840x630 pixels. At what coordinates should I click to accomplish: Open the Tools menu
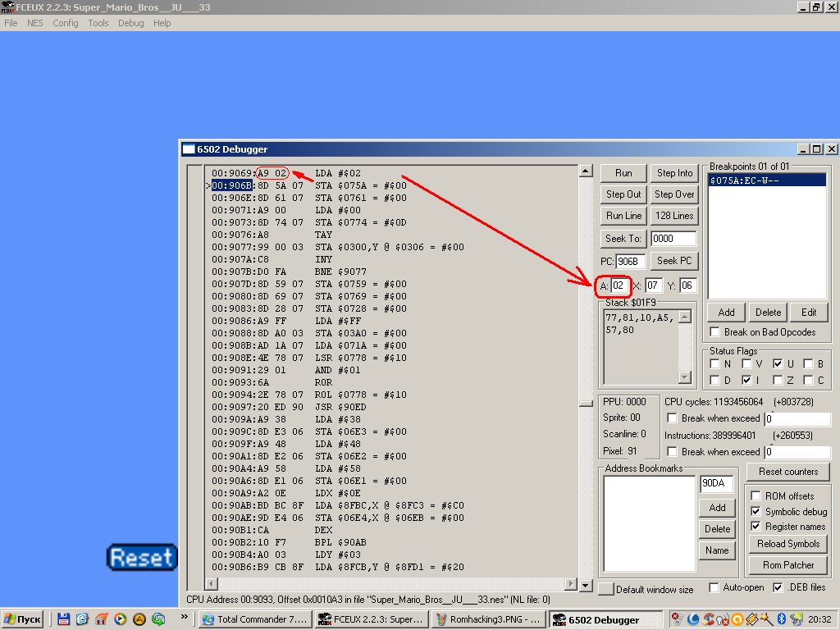pyautogui.click(x=98, y=23)
